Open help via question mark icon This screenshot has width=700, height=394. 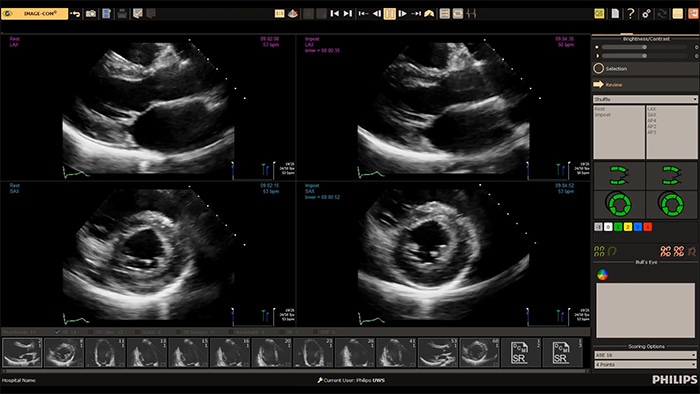coord(630,14)
